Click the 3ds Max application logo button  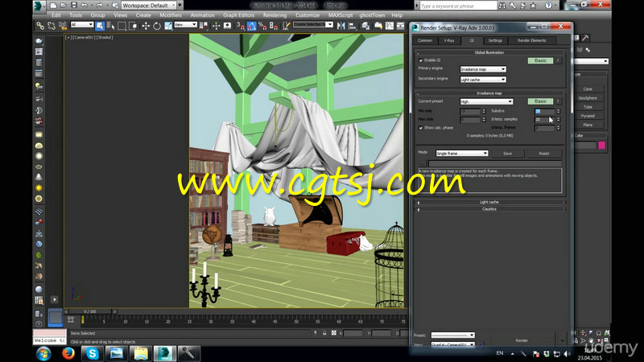(x=39, y=6)
